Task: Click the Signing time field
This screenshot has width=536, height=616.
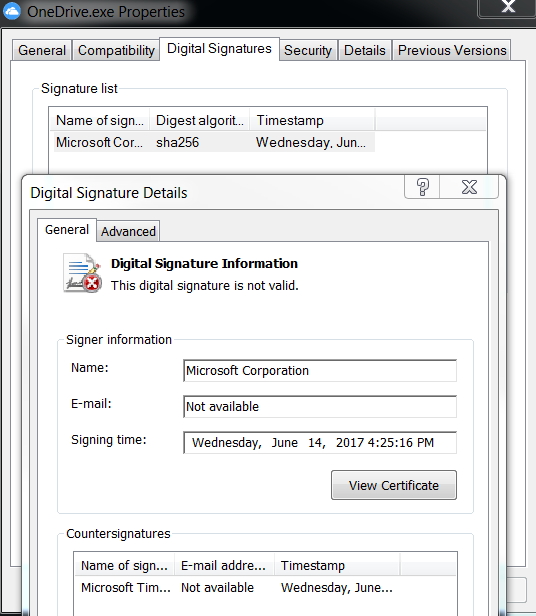Action: coord(320,443)
